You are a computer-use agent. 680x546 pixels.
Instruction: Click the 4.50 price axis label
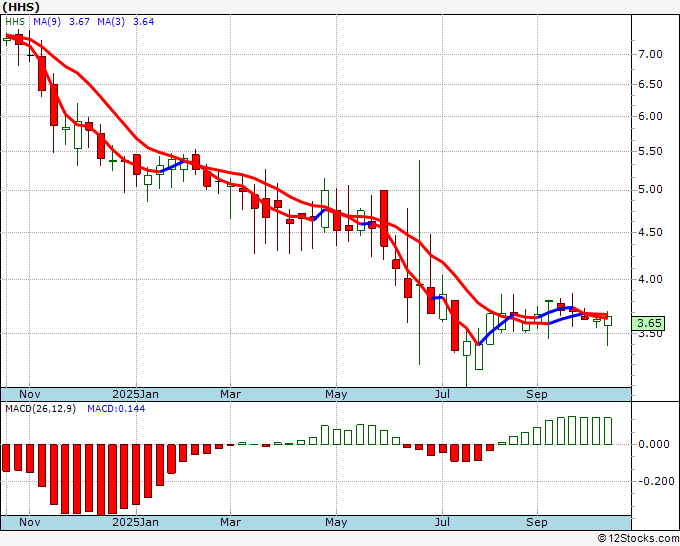point(650,232)
